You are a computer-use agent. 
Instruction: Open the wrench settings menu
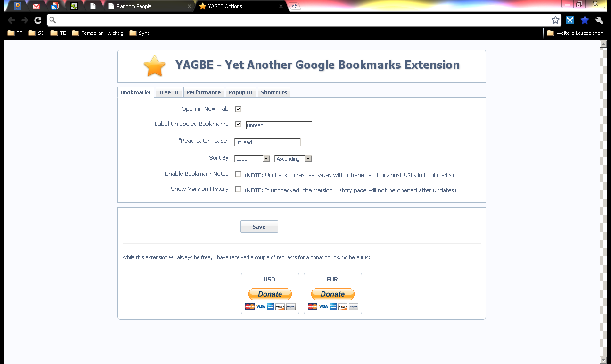coord(599,20)
